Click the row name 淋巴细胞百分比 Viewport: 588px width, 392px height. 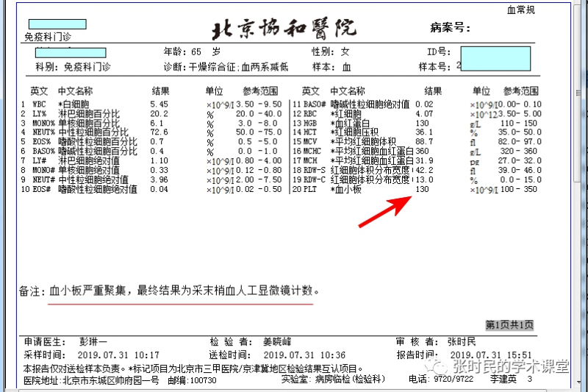89,113
